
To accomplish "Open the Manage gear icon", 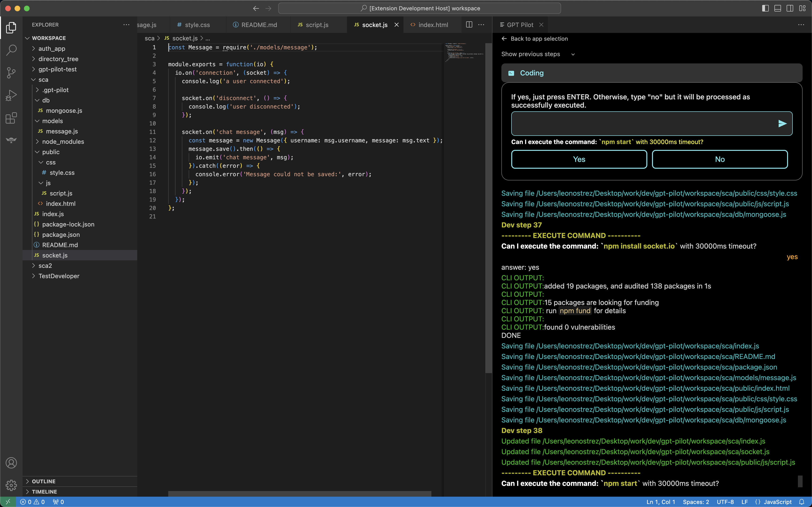I will [x=11, y=485].
